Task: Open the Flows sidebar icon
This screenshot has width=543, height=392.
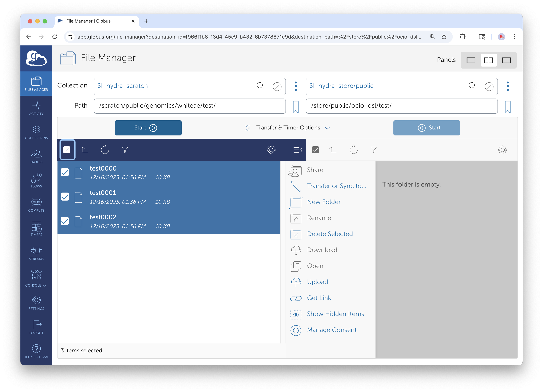Action: coord(36,181)
